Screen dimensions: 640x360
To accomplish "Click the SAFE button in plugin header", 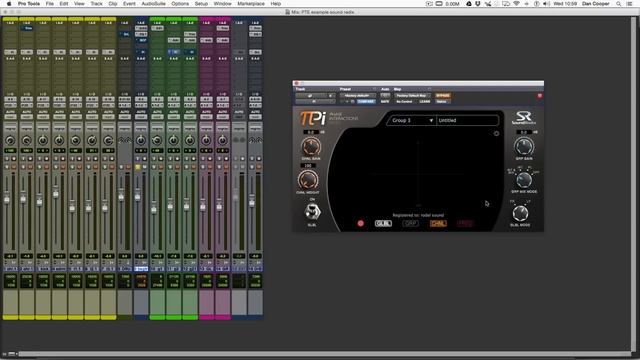I will tap(385, 101).
